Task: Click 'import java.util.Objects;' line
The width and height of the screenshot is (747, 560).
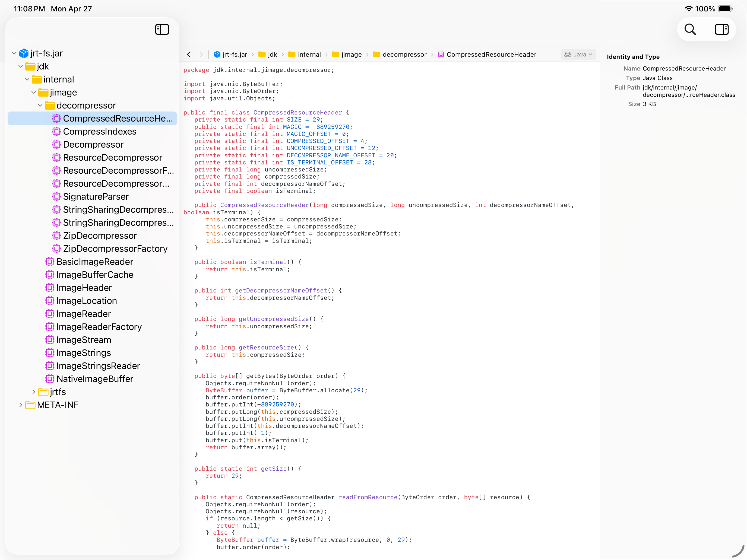Action: 229,98
